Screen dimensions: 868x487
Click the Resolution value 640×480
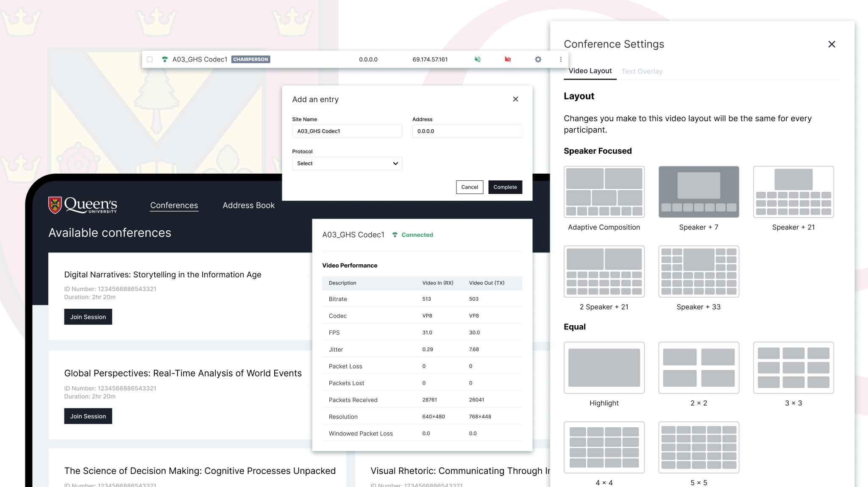click(434, 417)
